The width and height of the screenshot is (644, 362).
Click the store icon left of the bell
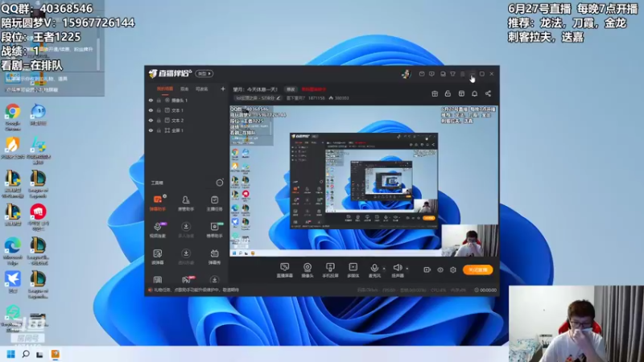pos(461,93)
